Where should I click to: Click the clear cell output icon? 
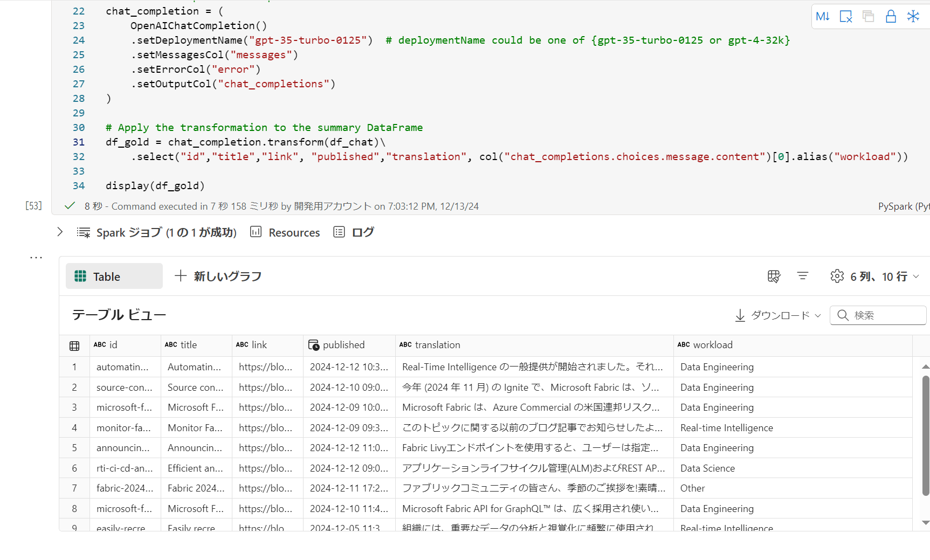point(846,16)
